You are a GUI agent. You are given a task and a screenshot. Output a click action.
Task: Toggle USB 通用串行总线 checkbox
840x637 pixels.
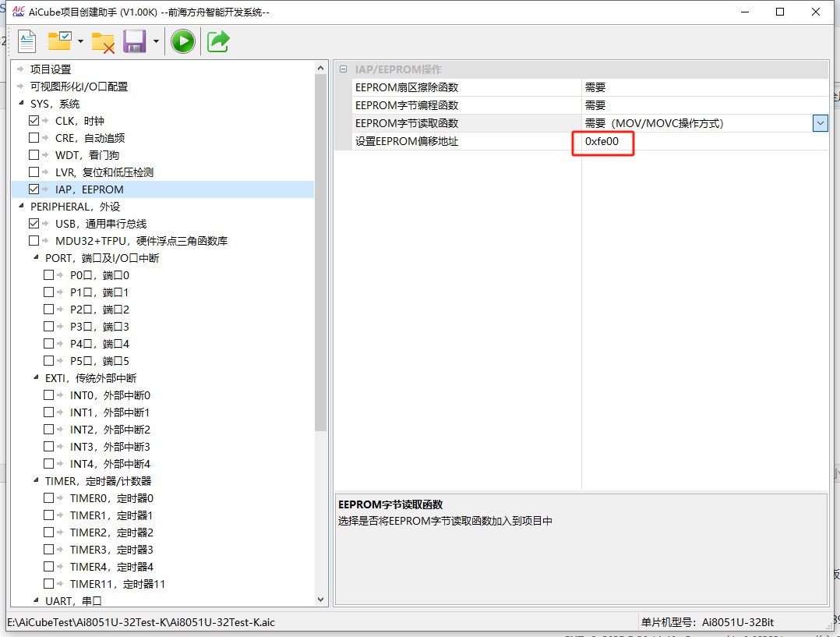point(34,224)
